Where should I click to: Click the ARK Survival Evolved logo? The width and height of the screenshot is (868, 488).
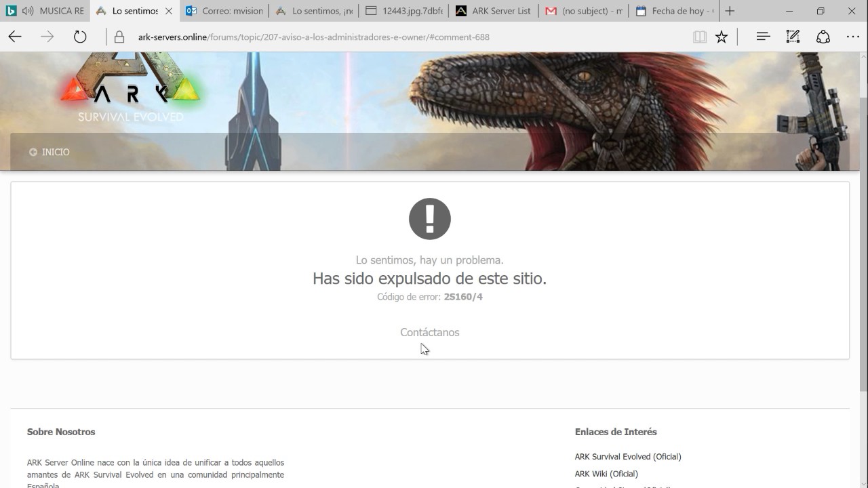pos(131,88)
